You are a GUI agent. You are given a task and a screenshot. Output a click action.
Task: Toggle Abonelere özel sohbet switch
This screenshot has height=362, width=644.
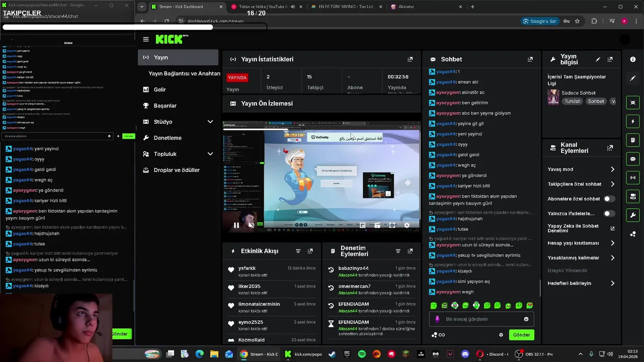click(609, 199)
